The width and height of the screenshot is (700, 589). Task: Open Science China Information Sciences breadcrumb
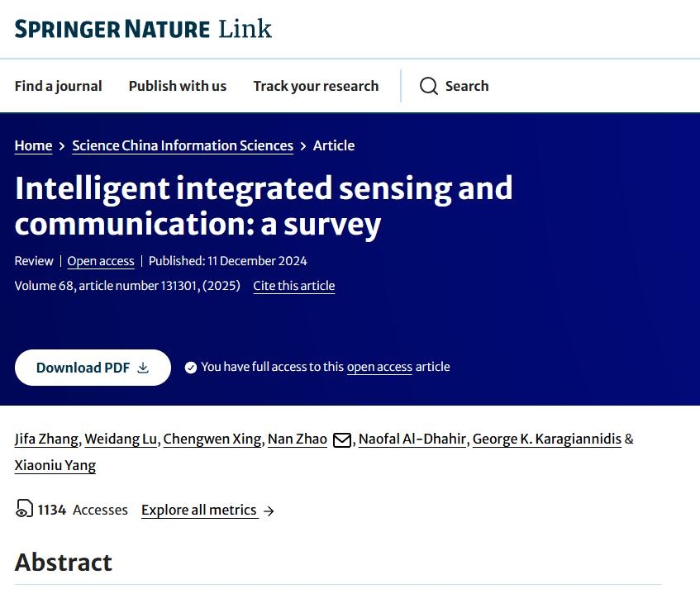tap(183, 145)
